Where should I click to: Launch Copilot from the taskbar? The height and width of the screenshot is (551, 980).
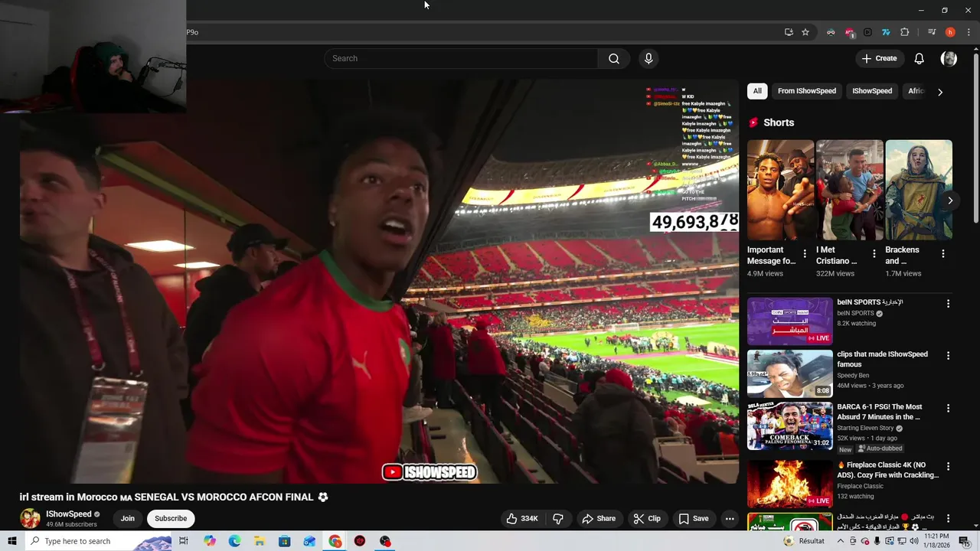click(210, 541)
